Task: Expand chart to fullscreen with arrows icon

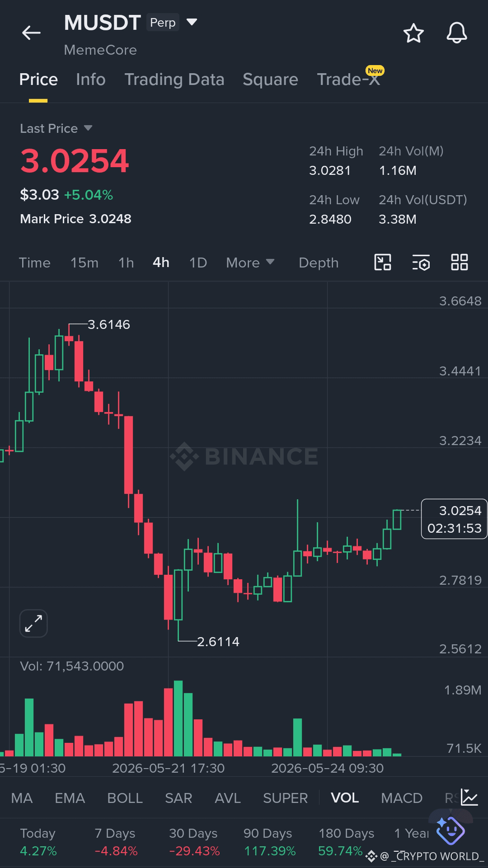Action: [x=33, y=624]
